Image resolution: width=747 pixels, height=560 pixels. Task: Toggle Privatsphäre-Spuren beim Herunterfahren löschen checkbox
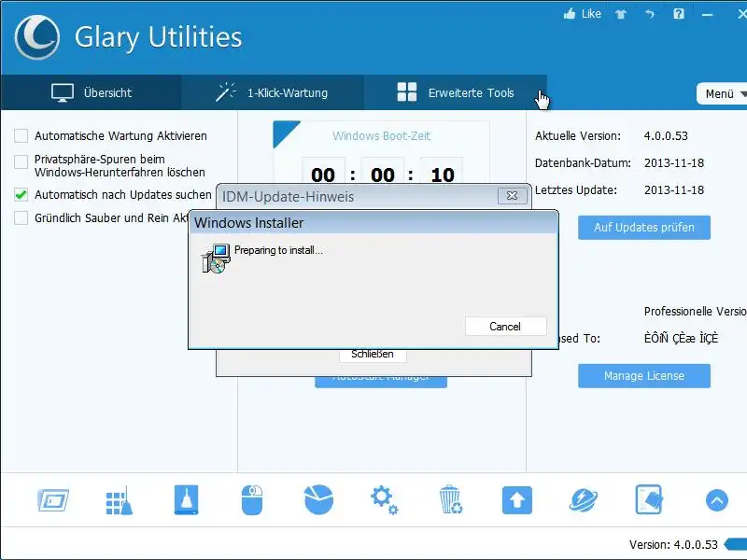point(21,161)
